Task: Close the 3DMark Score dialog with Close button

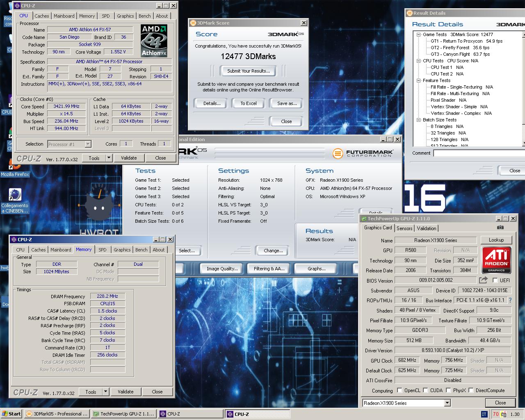Action: pyautogui.click(x=286, y=121)
